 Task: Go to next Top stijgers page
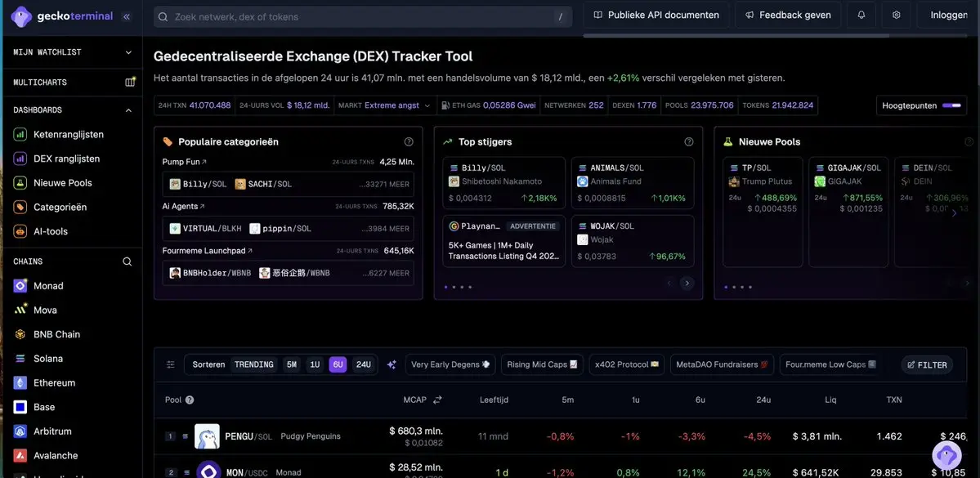click(x=687, y=283)
